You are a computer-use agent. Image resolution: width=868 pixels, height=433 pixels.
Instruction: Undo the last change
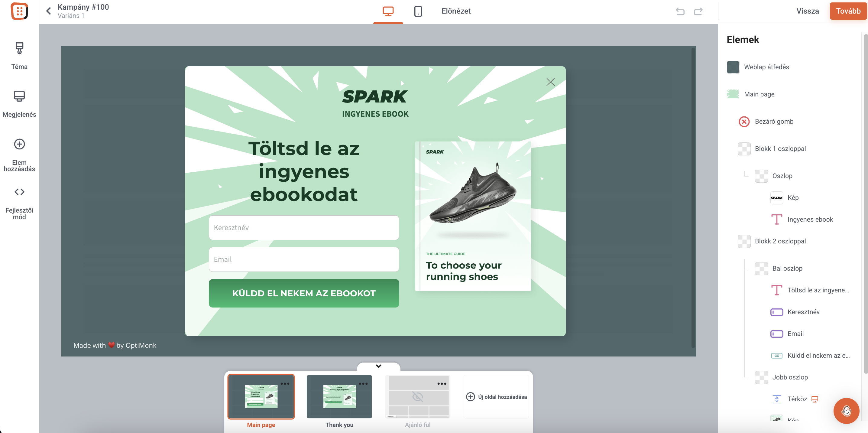pyautogui.click(x=680, y=11)
